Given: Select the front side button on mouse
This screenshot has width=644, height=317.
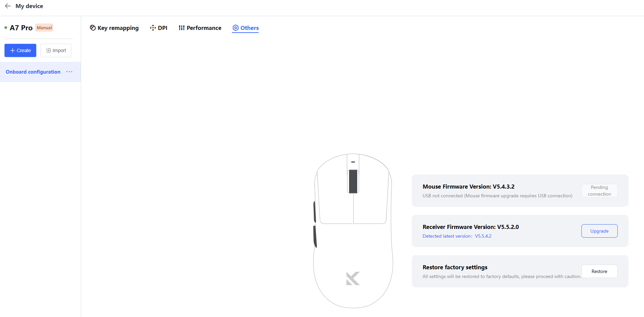Looking at the screenshot, I should pyautogui.click(x=314, y=212).
